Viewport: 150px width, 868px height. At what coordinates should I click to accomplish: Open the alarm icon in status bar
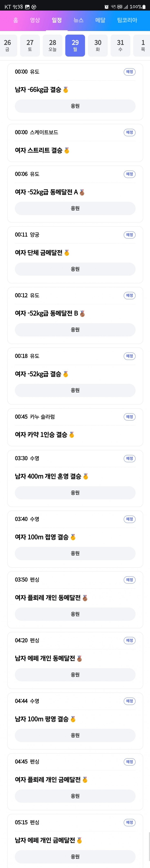pyautogui.click(x=107, y=7)
